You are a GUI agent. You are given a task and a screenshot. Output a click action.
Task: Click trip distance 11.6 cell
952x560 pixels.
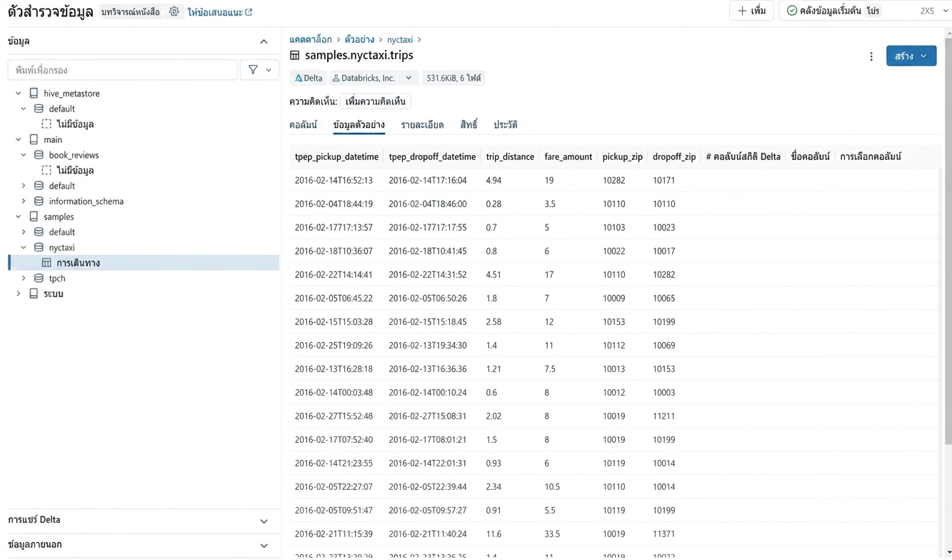(x=493, y=534)
